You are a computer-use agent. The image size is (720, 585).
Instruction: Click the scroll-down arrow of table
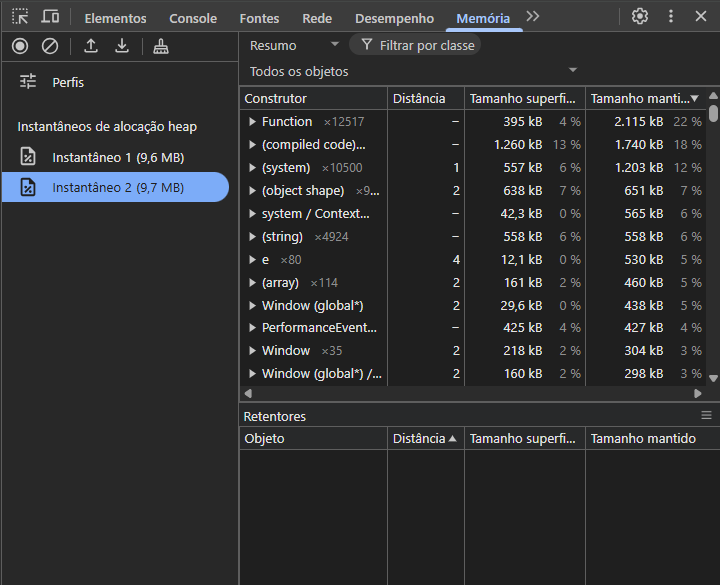[713, 378]
